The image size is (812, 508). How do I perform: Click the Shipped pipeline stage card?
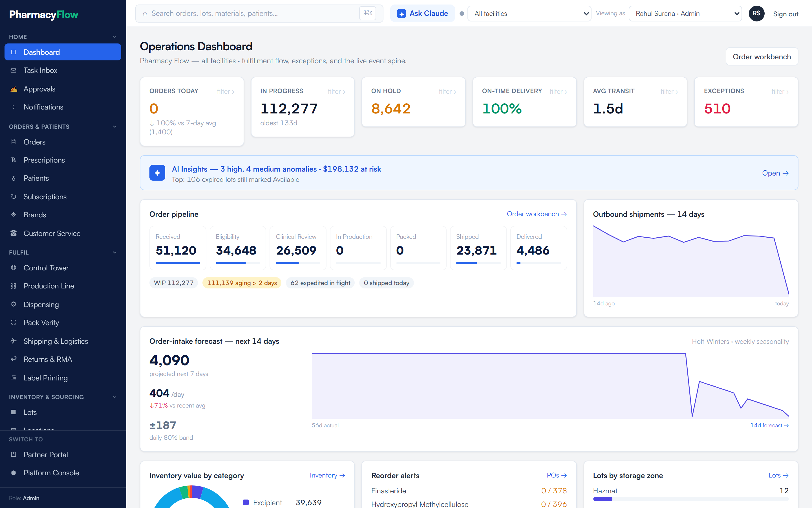(478, 248)
